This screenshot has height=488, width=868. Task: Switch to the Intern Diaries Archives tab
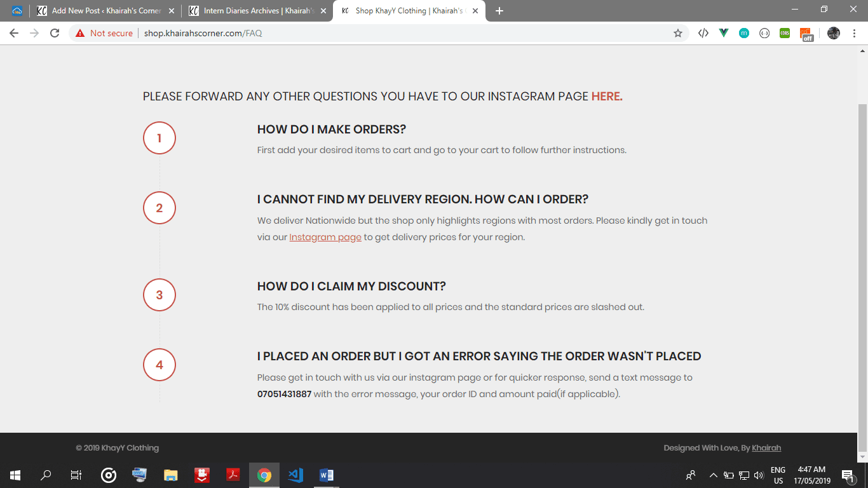(258, 11)
